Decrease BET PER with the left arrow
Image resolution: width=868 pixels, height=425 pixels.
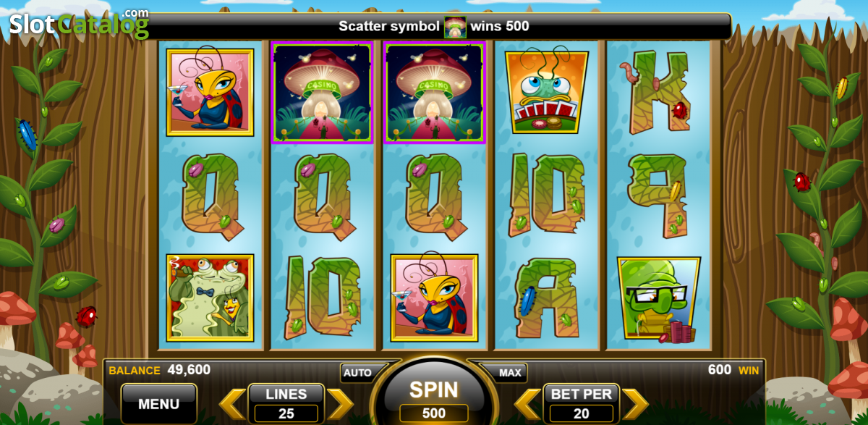point(527,403)
